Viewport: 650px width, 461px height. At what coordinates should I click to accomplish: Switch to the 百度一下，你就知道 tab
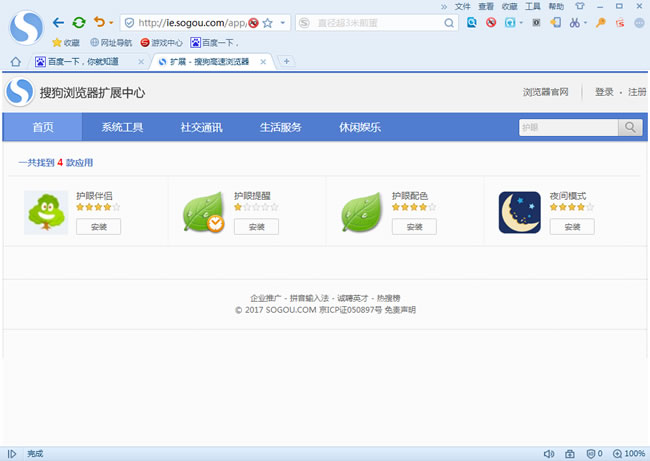tap(83, 62)
